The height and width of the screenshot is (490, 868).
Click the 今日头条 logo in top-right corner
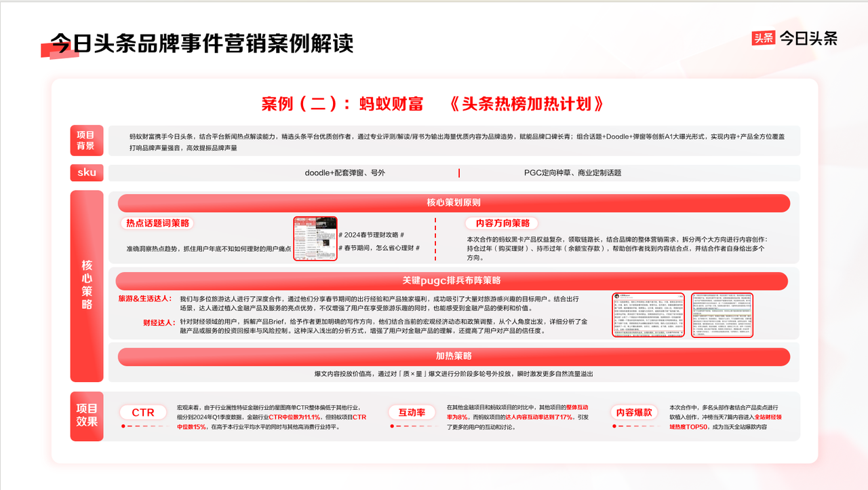pos(795,39)
